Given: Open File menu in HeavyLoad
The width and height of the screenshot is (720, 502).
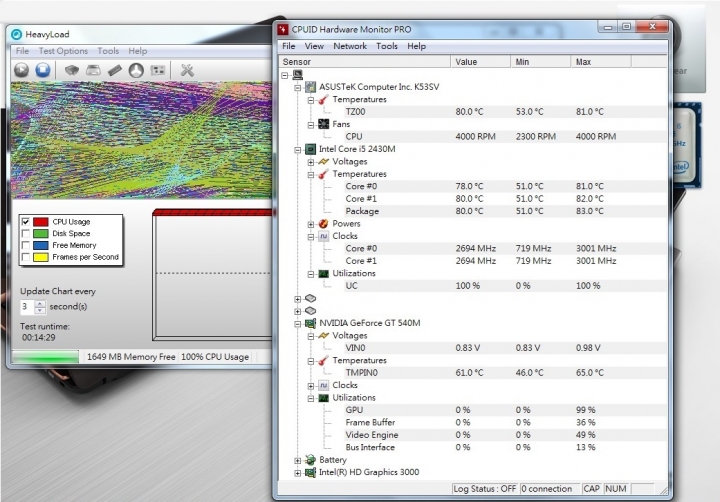Looking at the screenshot, I should [22, 51].
